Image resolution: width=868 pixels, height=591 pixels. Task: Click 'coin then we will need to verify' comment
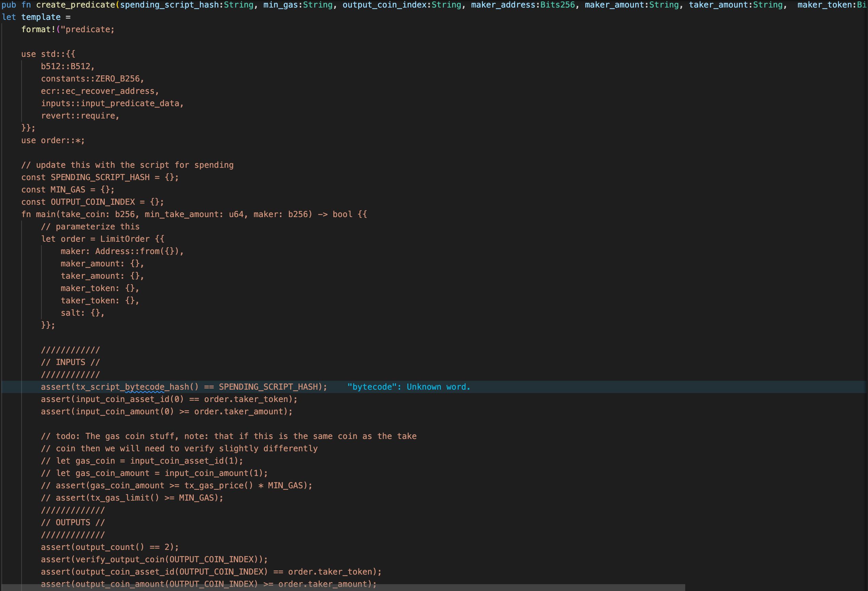click(179, 449)
